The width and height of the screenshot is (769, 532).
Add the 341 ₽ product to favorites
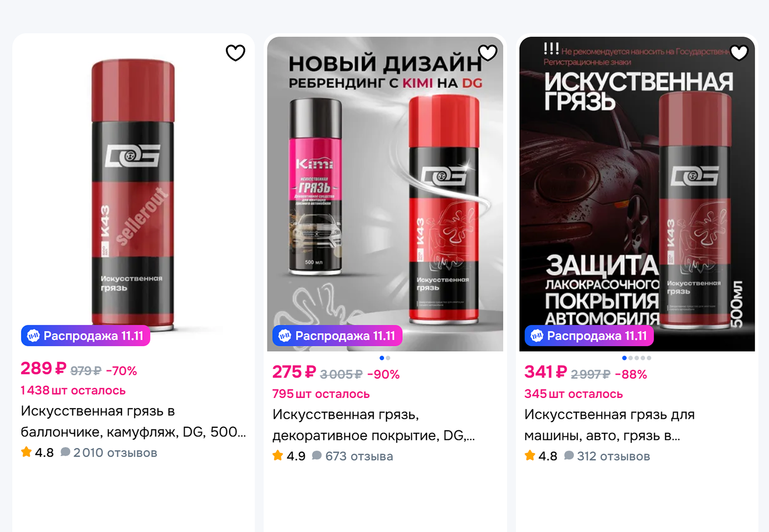(739, 53)
